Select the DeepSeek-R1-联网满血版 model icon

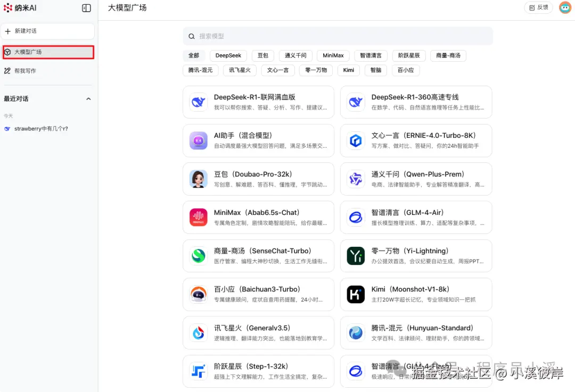click(x=198, y=102)
